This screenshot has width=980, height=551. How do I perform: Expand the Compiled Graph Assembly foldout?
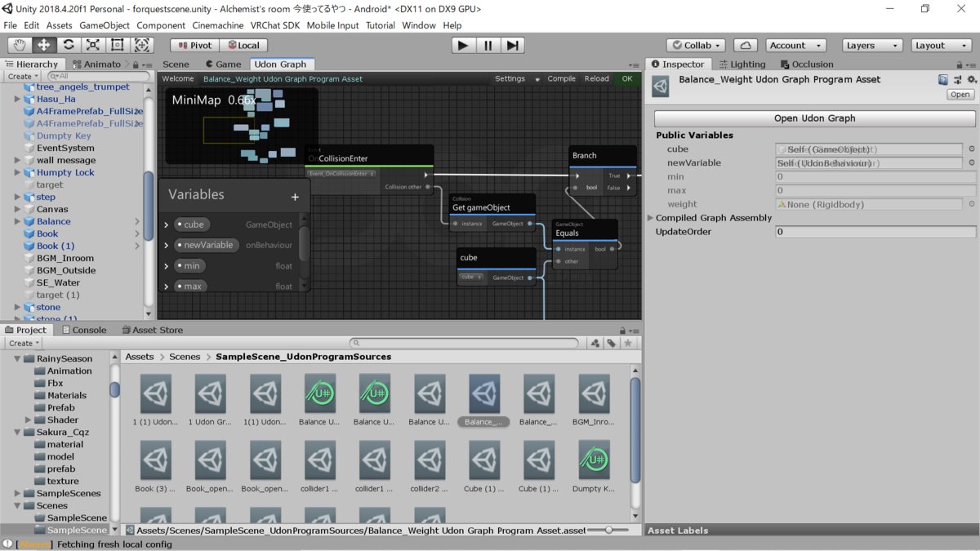coord(651,218)
